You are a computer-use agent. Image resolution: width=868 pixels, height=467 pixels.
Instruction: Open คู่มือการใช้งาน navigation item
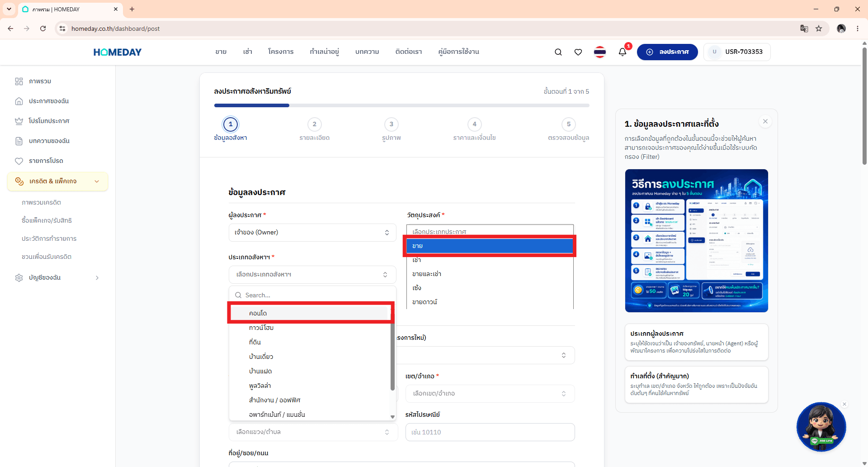point(459,52)
